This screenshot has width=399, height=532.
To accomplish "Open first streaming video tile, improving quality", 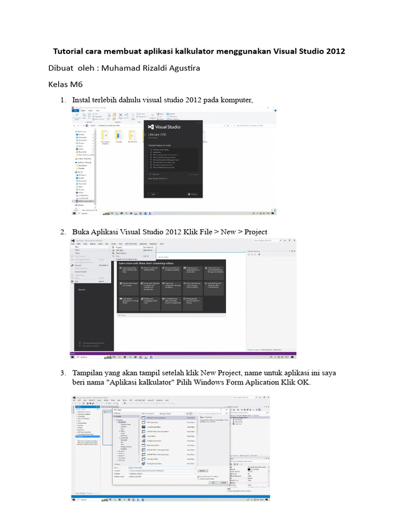I will (x=129, y=273).
